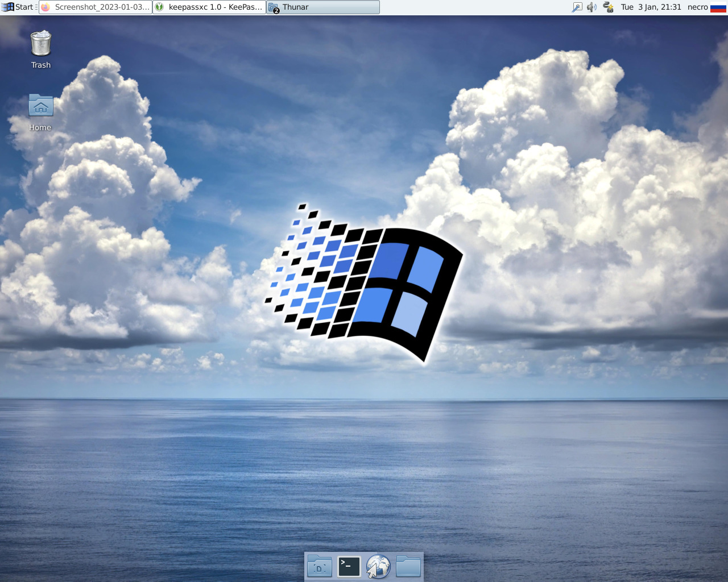The height and width of the screenshot is (582, 728).
Task: Activate the Thunar taskbar button
Action: pos(322,7)
